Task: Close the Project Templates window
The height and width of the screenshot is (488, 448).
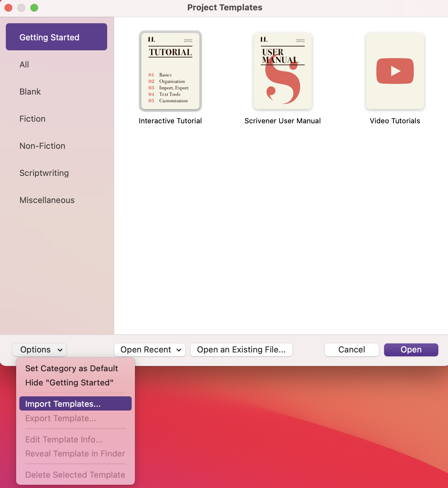Action: (x=8, y=8)
